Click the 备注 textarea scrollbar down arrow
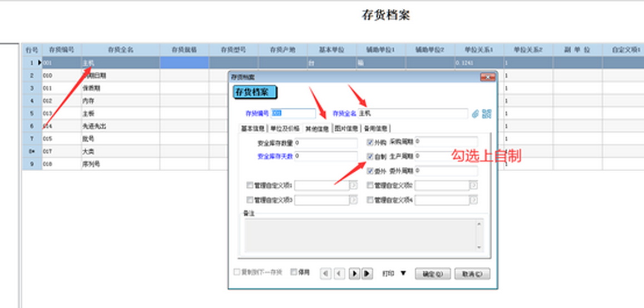The height and width of the screenshot is (308, 644). (478, 247)
